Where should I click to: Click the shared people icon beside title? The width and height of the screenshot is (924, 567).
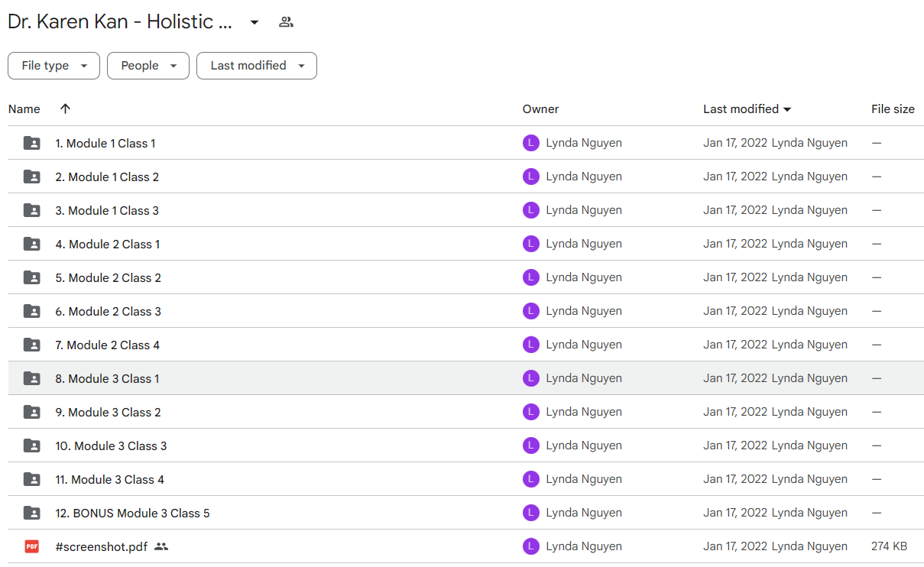pos(286,22)
